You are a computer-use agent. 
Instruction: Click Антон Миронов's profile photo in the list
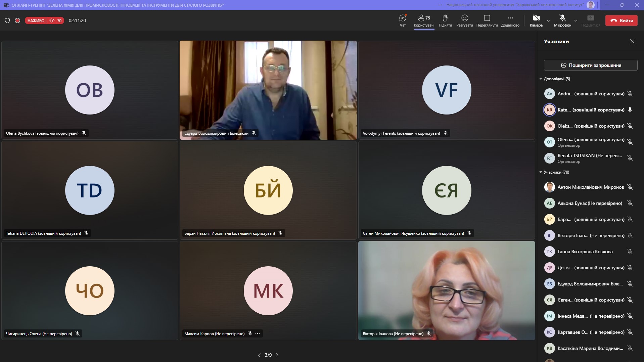(549, 187)
